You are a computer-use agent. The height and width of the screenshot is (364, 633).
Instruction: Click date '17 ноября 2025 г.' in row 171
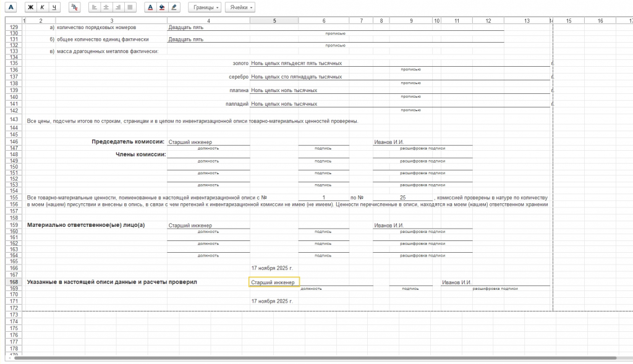tap(272, 301)
